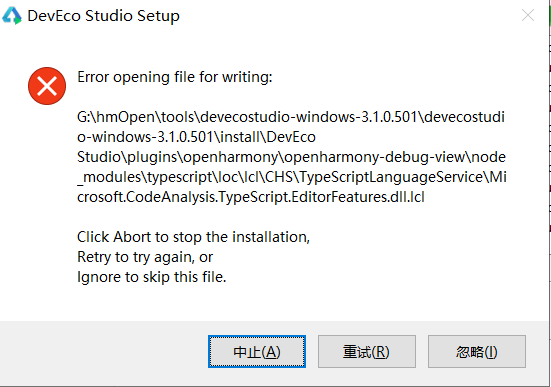Click the "DevEco Studio Setup" title text
The height and width of the screenshot is (387, 551).
pos(104,16)
